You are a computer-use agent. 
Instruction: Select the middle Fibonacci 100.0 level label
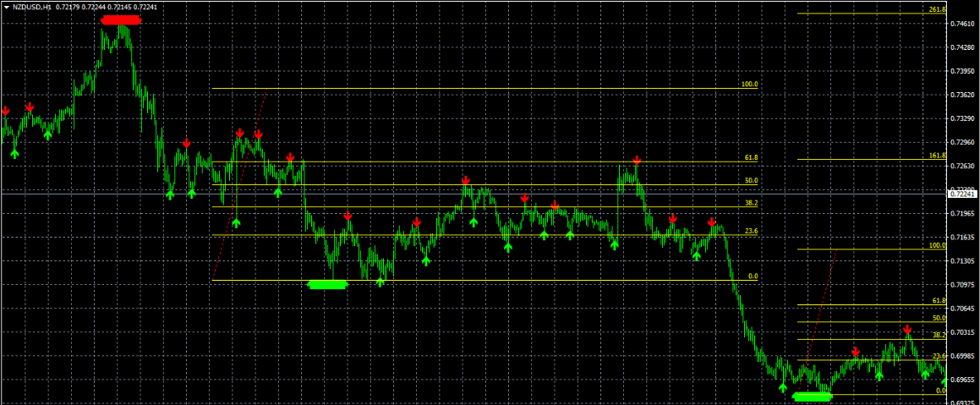pyautogui.click(x=749, y=85)
